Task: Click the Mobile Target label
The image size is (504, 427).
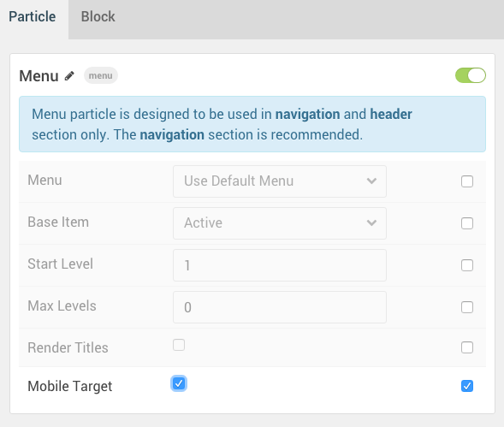Action: point(70,386)
